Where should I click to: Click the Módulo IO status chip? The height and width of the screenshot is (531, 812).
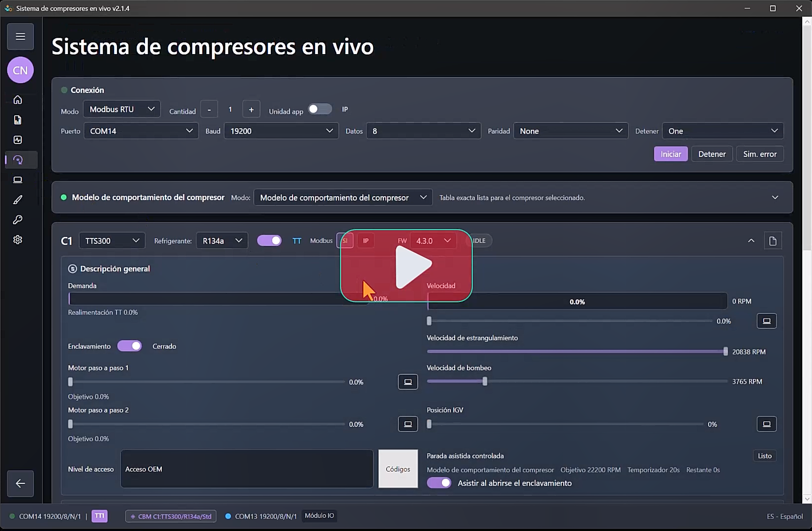pyautogui.click(x=319, y=516)
